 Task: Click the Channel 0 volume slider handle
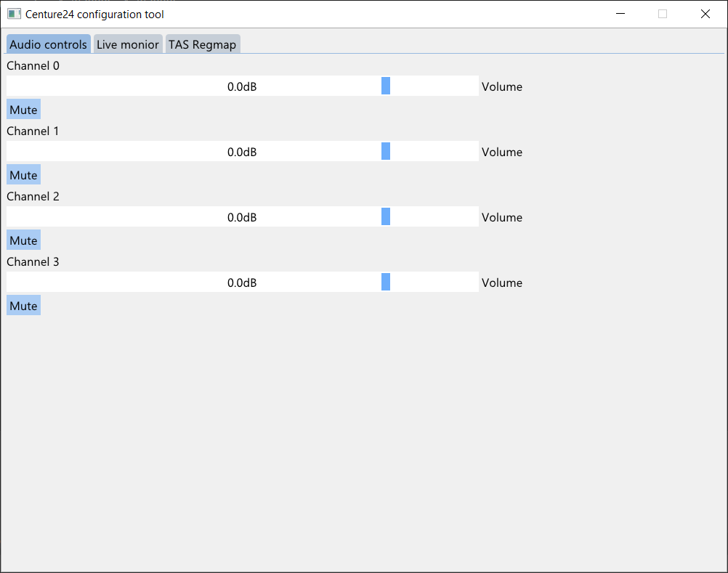coord(386,86)
